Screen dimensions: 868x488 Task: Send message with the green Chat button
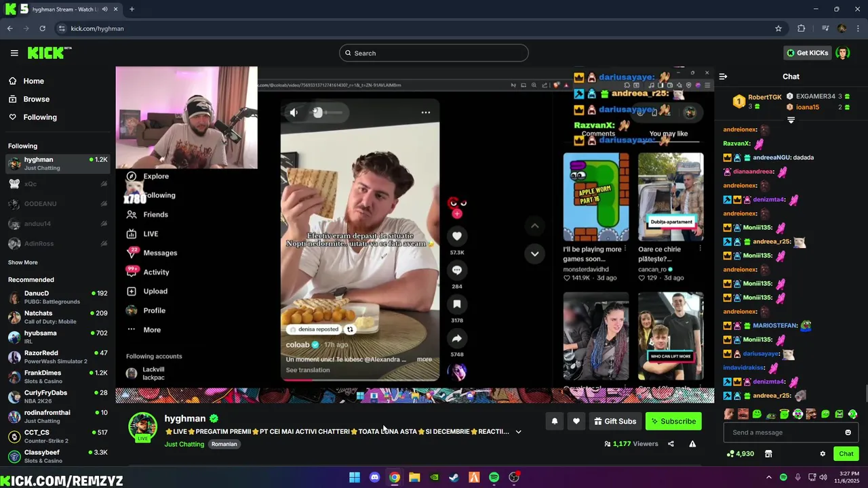846,453
